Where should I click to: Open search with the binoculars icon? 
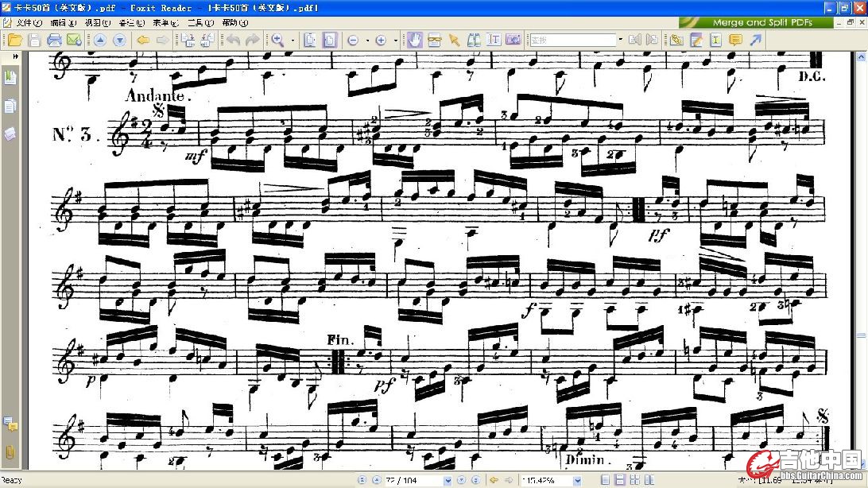pos(474,40)
